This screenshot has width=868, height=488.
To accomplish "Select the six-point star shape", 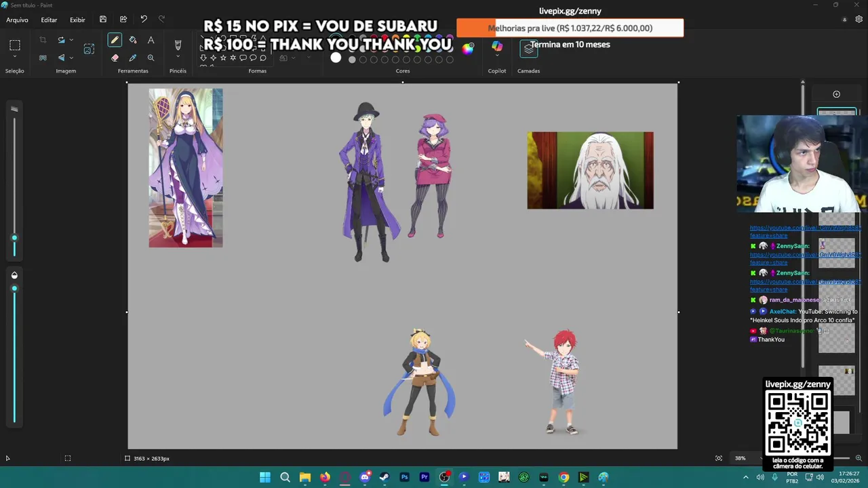I will click(233, 58).
